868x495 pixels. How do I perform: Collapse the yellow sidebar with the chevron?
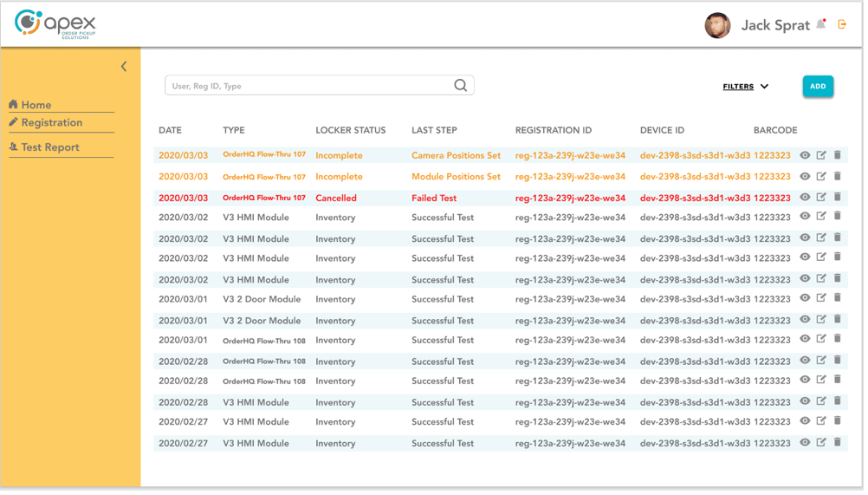click(124, 67)
